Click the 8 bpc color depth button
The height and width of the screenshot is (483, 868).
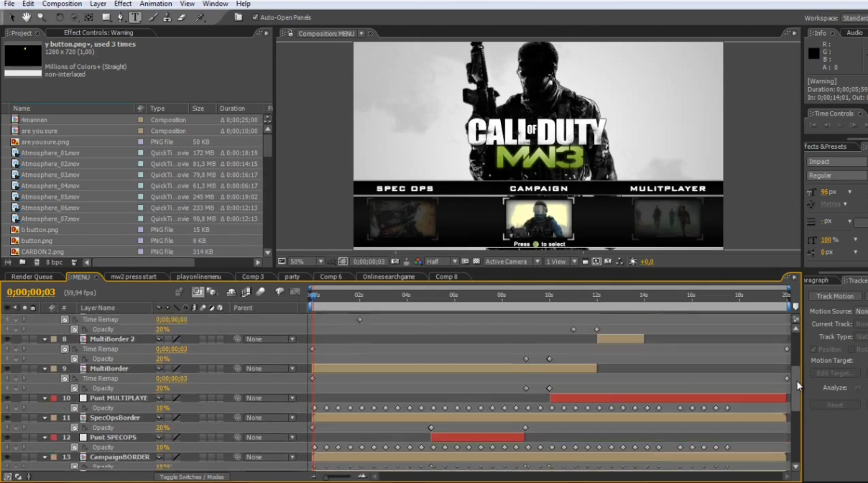54,262
